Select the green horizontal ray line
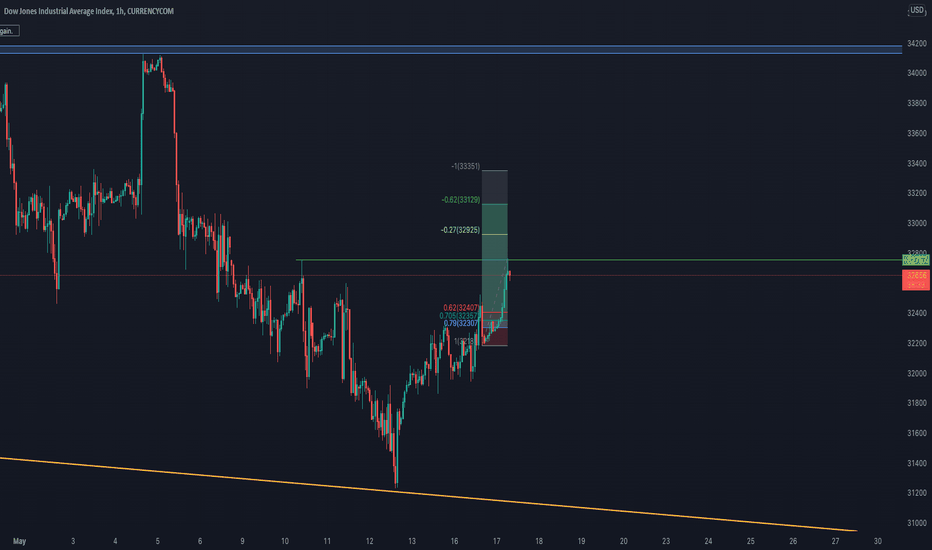 [x=599, y=260]
